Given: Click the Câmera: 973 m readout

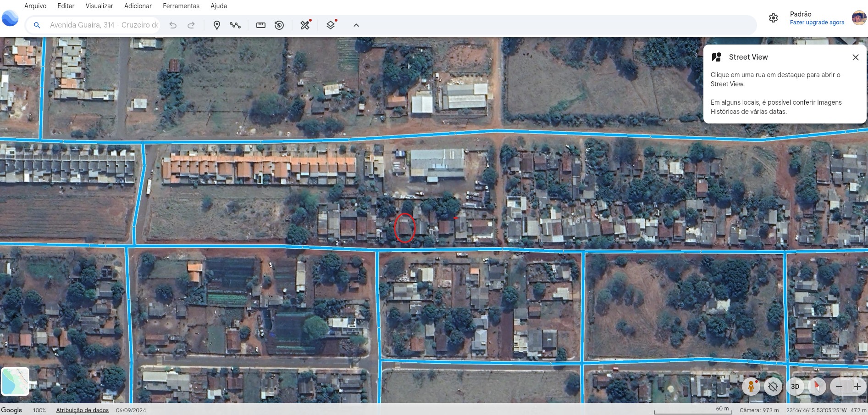Looking at the screenshot, I should tap(759, 410).
